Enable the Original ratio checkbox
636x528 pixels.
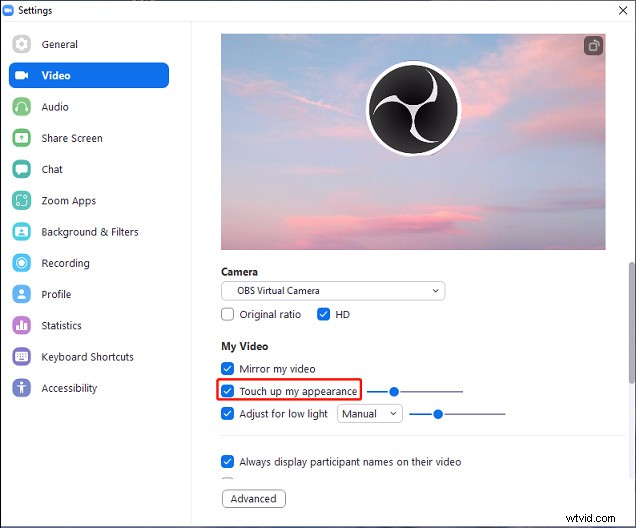228,314
